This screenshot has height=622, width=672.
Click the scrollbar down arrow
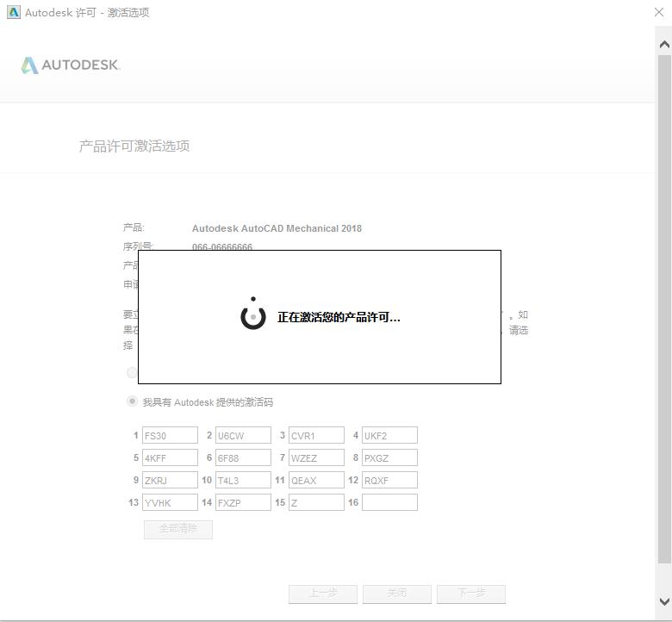coord(664,601)
